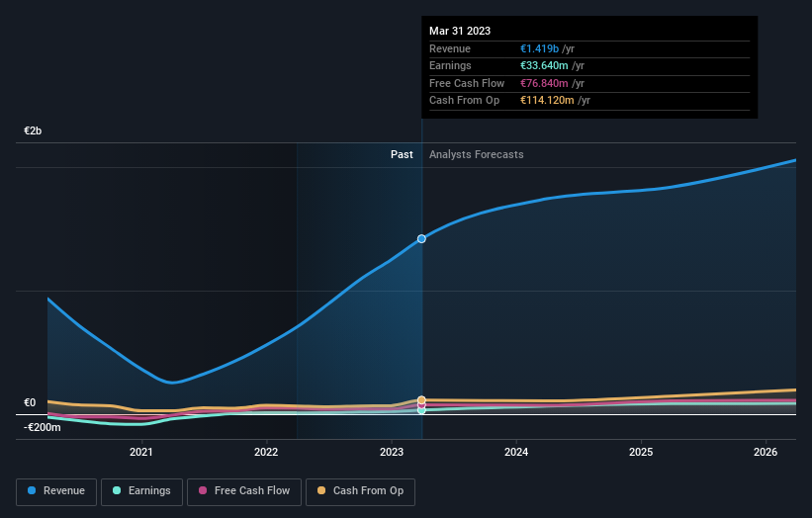Screen dimensions: 812x518
Task: Select the 2021 x-axis label
Action: click(x=141, y=452)
